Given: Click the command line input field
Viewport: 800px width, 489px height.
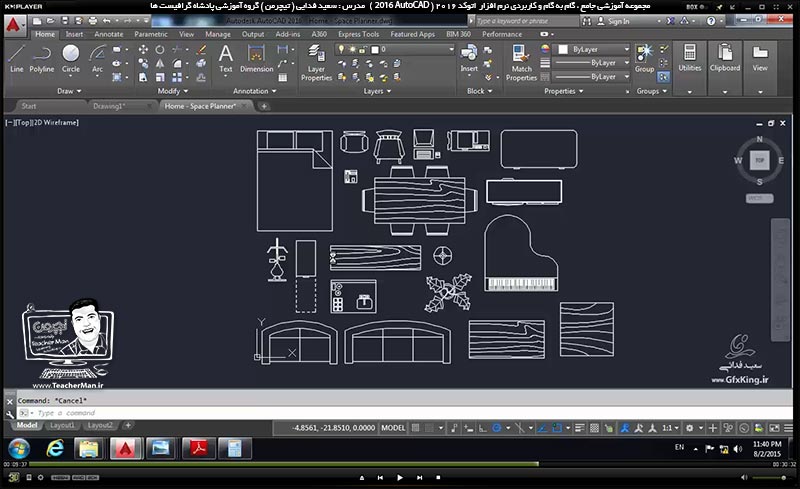Looking at the screenshot, I should coord(405,413).
